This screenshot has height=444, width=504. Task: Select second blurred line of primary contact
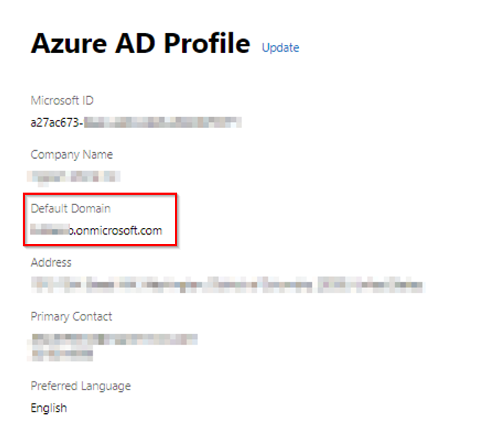click(62, 354)
